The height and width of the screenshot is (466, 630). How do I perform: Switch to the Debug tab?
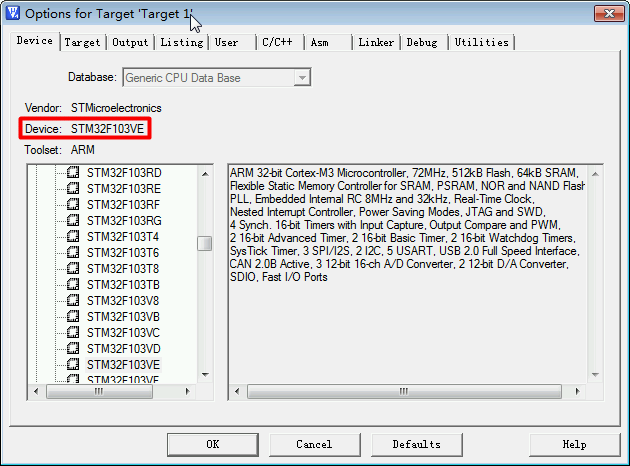tap(422, 43)
